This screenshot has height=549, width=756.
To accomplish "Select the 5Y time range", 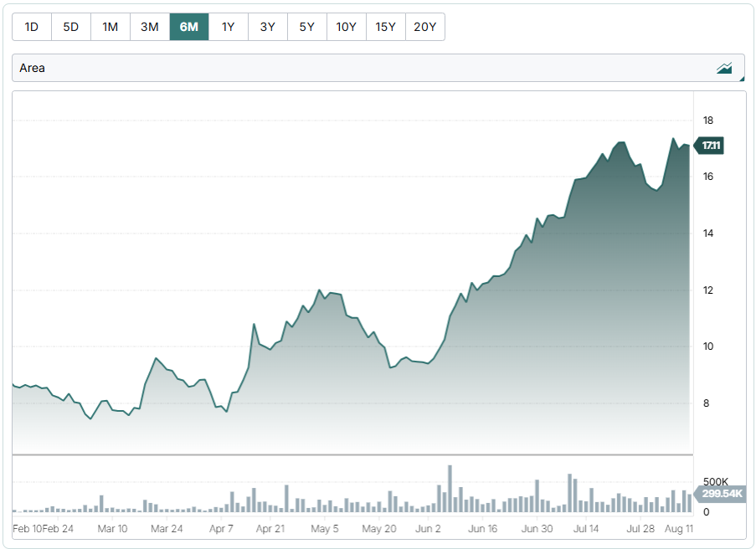I will coord(307,27).
